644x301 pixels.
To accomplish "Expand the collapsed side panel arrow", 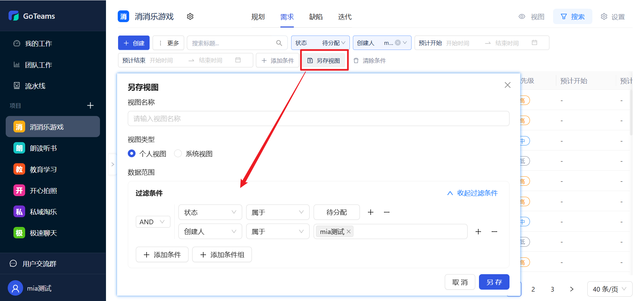I will pos(113,164).
